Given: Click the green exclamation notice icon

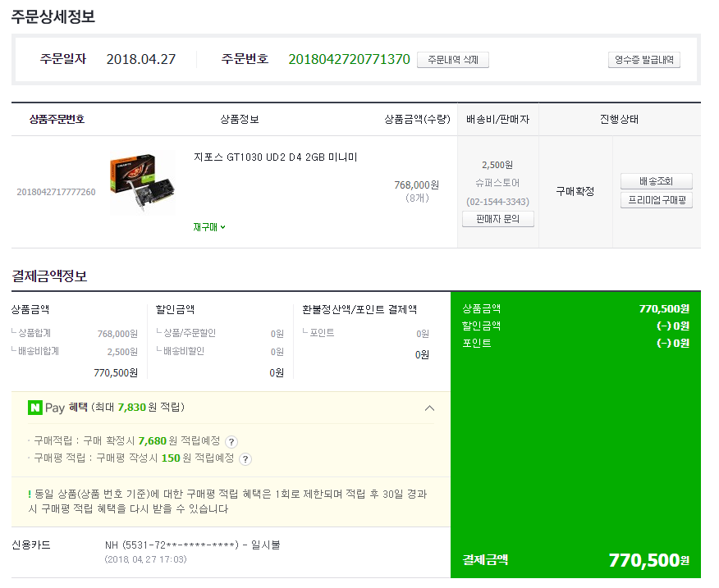Looking at the screenshot, I should [x=30, y=495].
